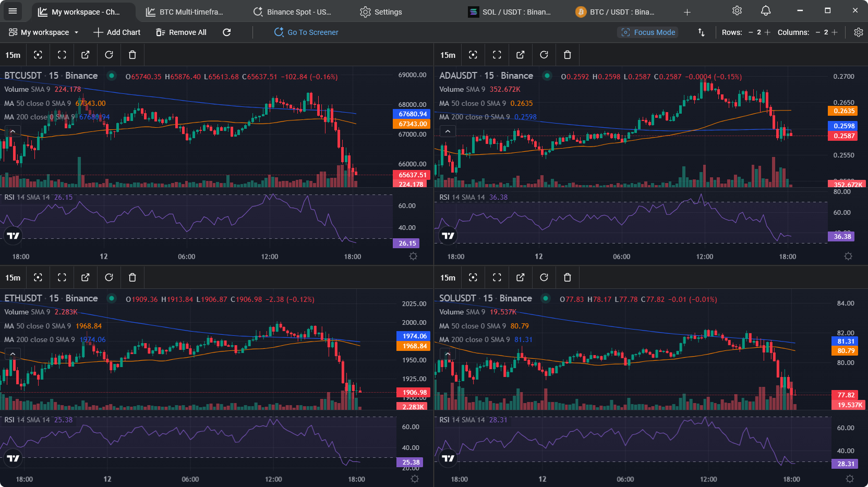868x487 pixels.
Task: Click Go To Screener
Action: (306, 32)
